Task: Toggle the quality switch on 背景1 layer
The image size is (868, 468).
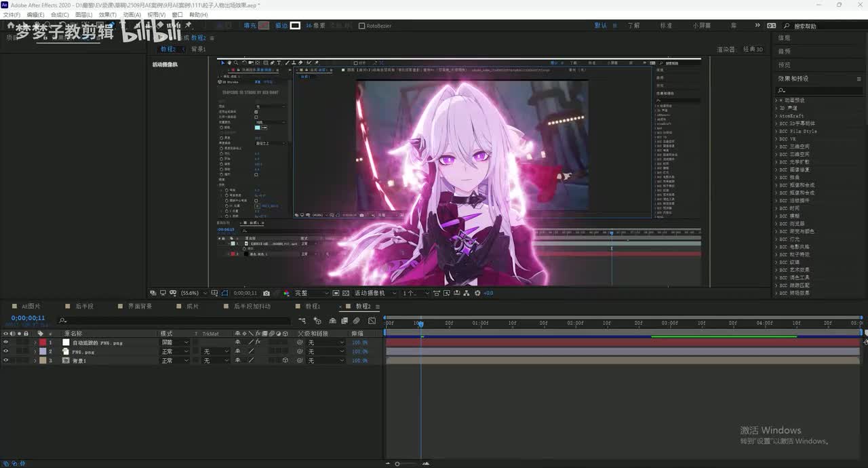Action: [x=251, y=360]
